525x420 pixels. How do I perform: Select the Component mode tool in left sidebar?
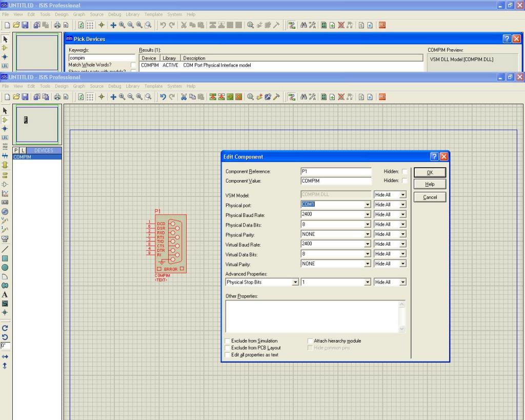5,119
